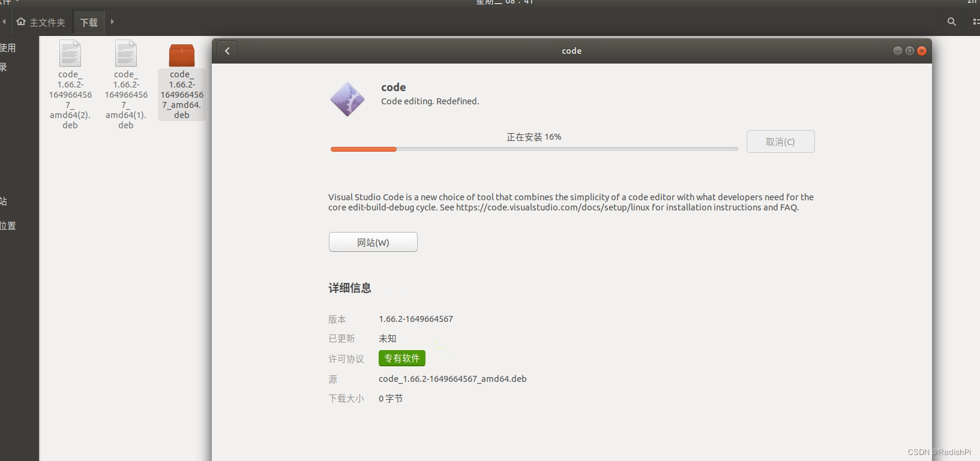Click the path bar right arrow

click(112, 22)
